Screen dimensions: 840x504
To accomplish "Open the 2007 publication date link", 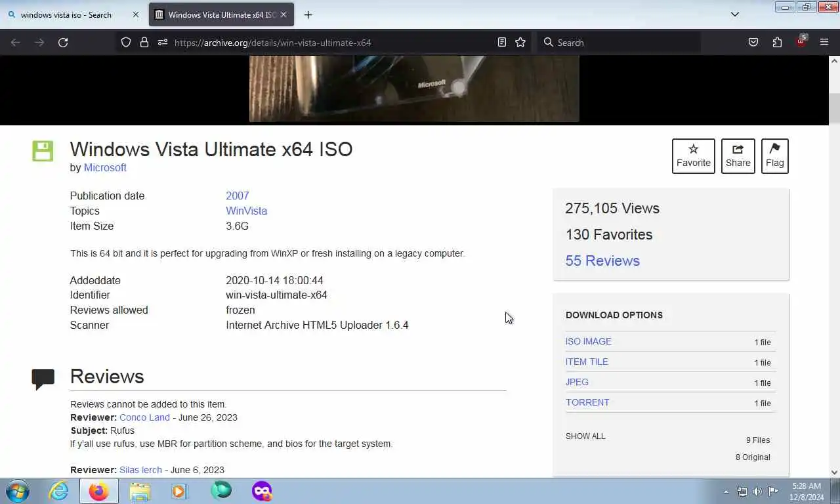I will [x=238, y=196].
